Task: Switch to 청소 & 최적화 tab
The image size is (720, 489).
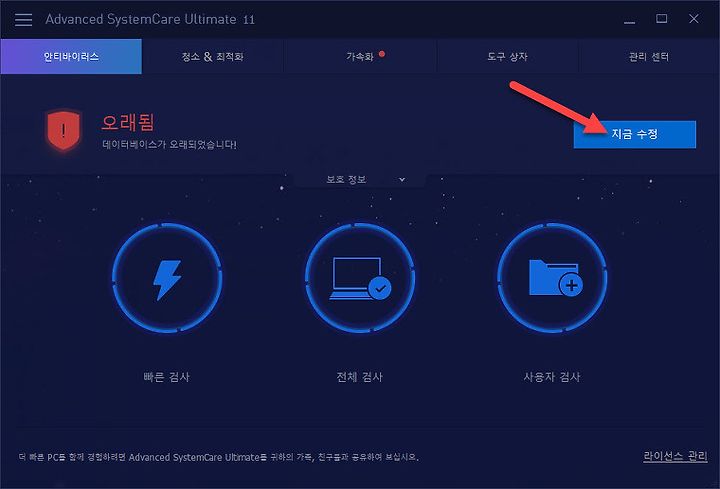Action: coord(212,56)
